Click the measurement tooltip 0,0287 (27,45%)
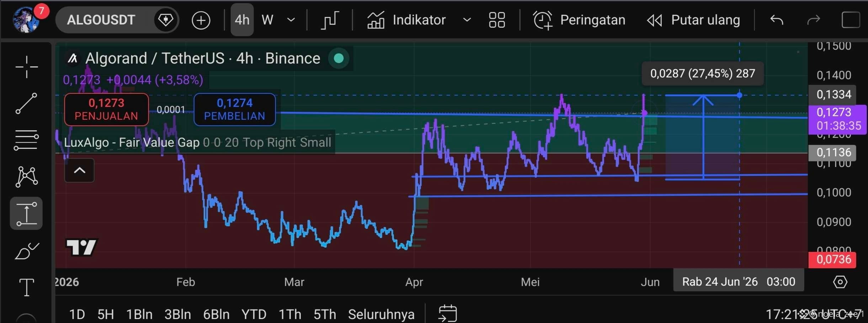 [x=703, y=74]
